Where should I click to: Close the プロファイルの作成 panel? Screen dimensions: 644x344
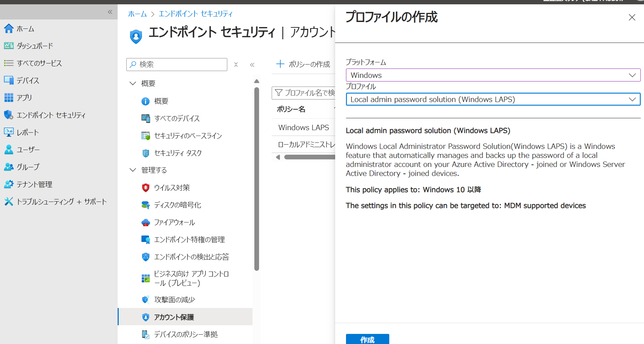(632, 17)
